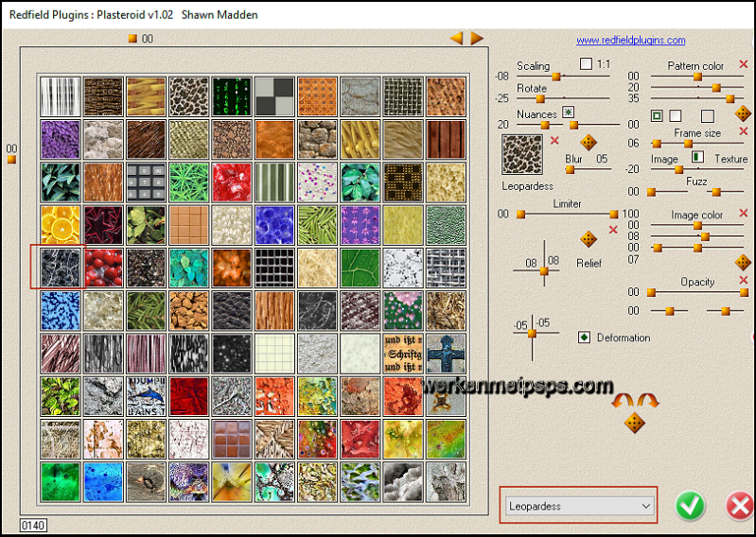
Task: Enable the 1:1 scaling checkbox
Action: coord(586,64)
